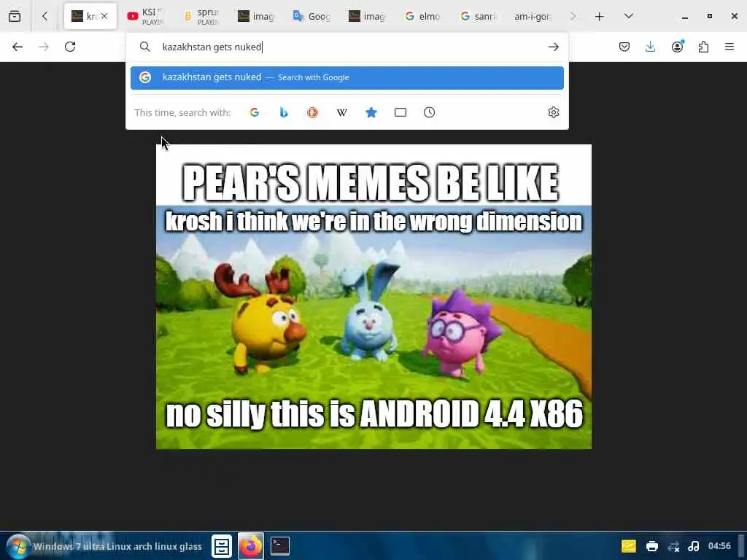Open the Windows 7 style start orb
This screenshot has height=560, width=747.
pyautogui.click(x=18, y=546)
